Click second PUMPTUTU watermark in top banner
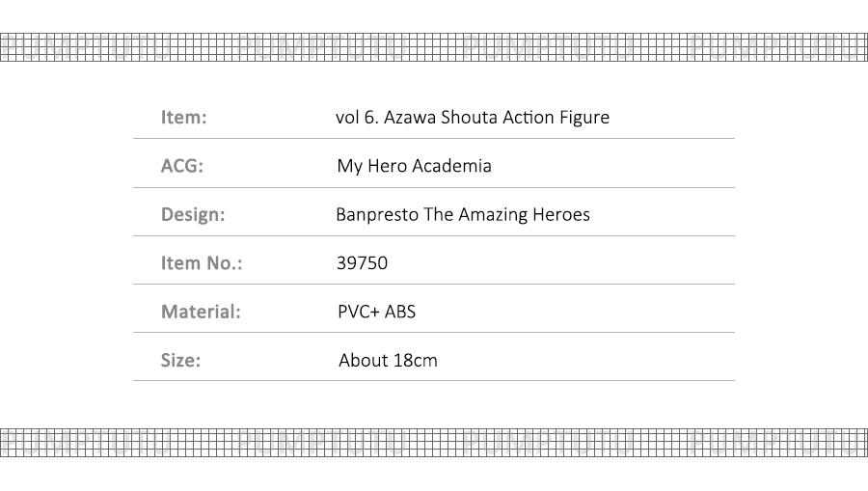Screen dimensions: 868x491 (321, 46)
